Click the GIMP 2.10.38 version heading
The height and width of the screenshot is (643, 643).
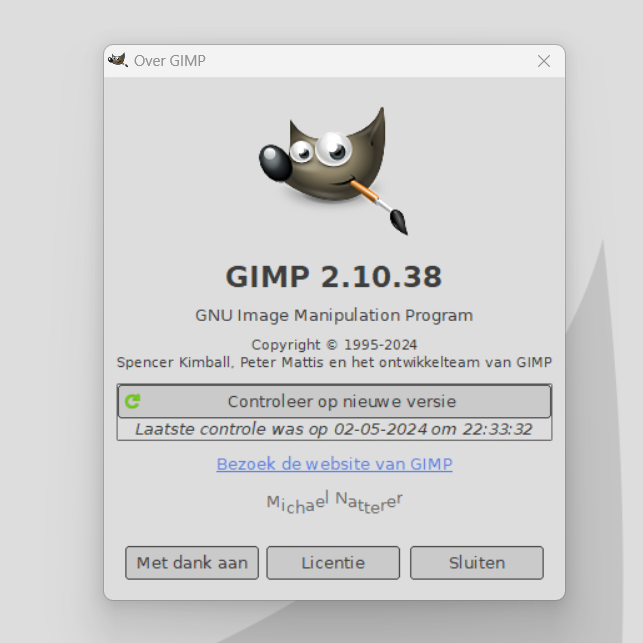pos(334,276)
